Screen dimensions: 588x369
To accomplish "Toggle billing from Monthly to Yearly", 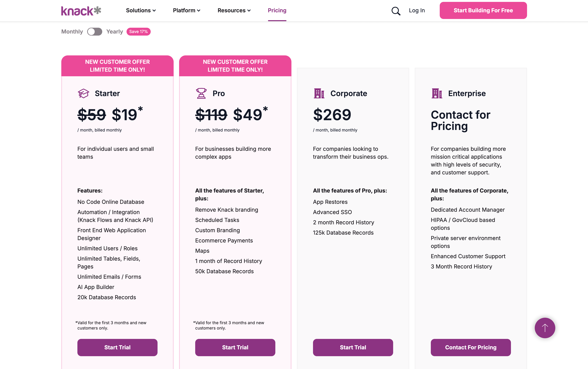I will (x=95, y=32).
